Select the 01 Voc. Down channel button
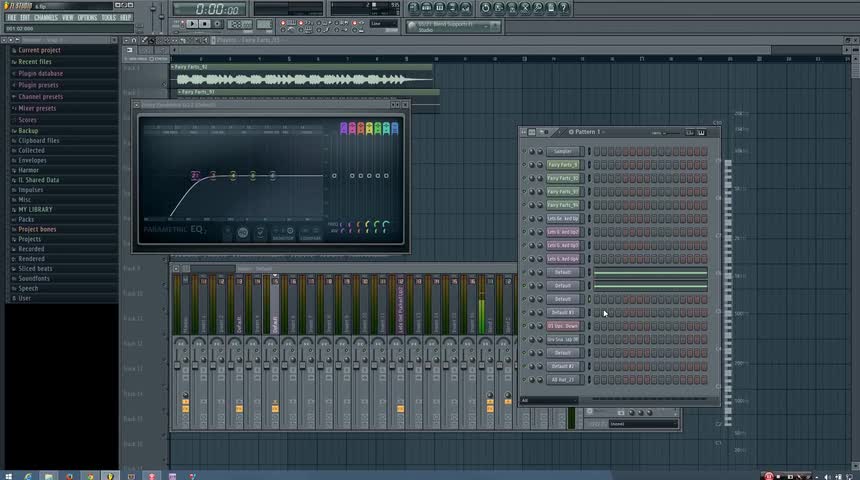 (563, 326)
